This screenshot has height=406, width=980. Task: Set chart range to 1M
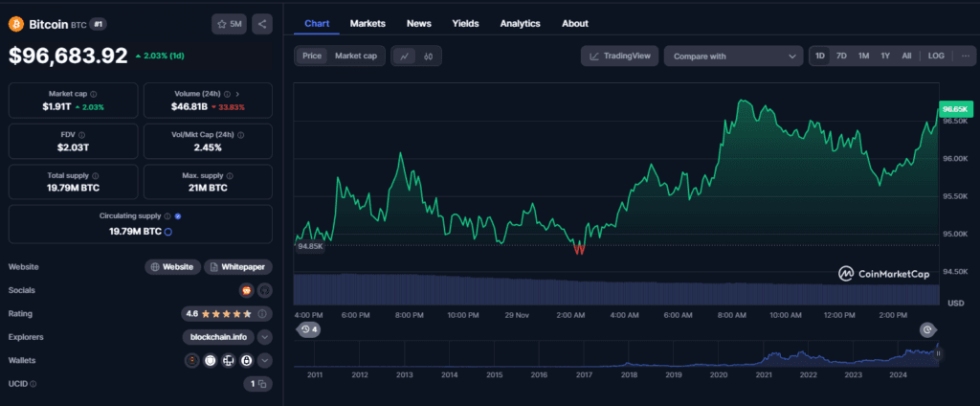pyautogui.click(x=863, y=56)
